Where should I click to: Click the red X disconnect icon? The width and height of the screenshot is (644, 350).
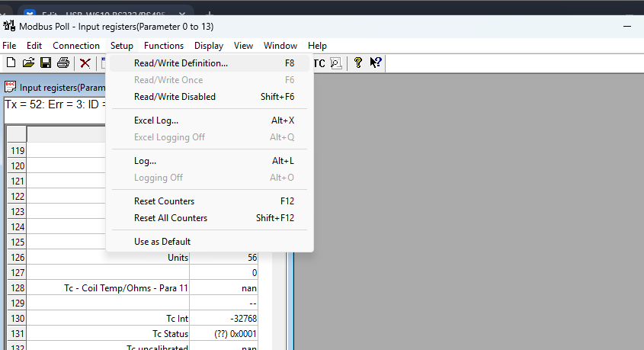coord(85,63)
